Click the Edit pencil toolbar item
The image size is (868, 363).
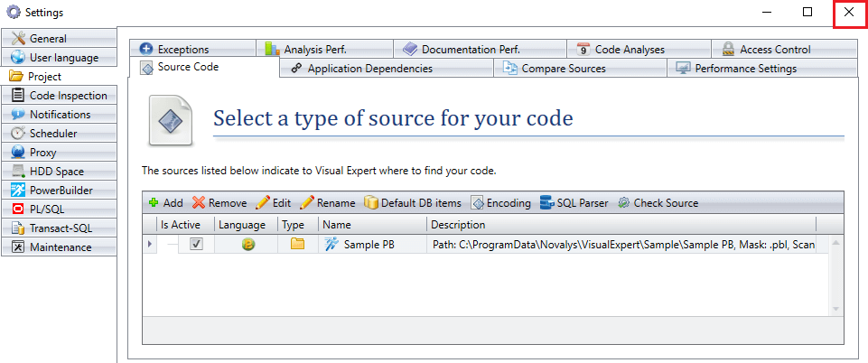(273, 203)
